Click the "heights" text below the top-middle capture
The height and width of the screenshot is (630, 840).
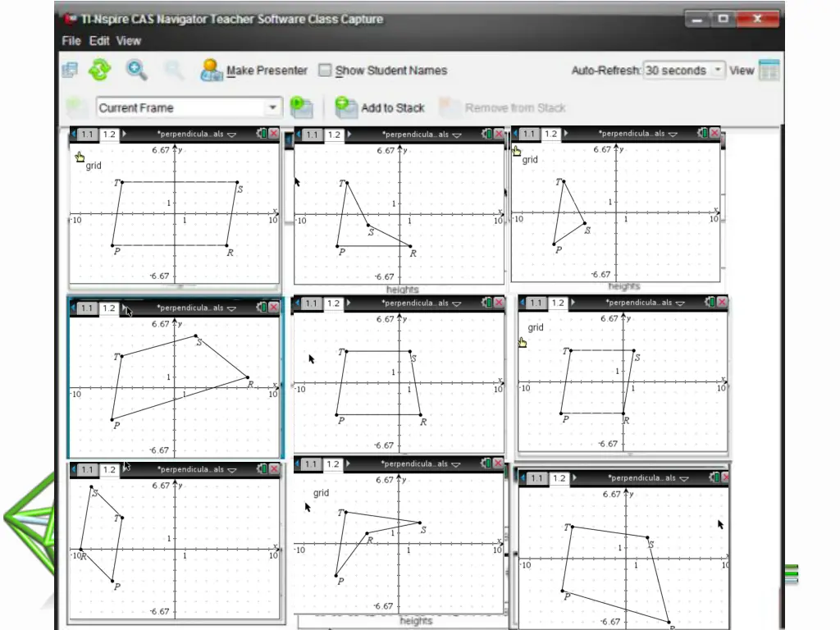coord(402,290)
